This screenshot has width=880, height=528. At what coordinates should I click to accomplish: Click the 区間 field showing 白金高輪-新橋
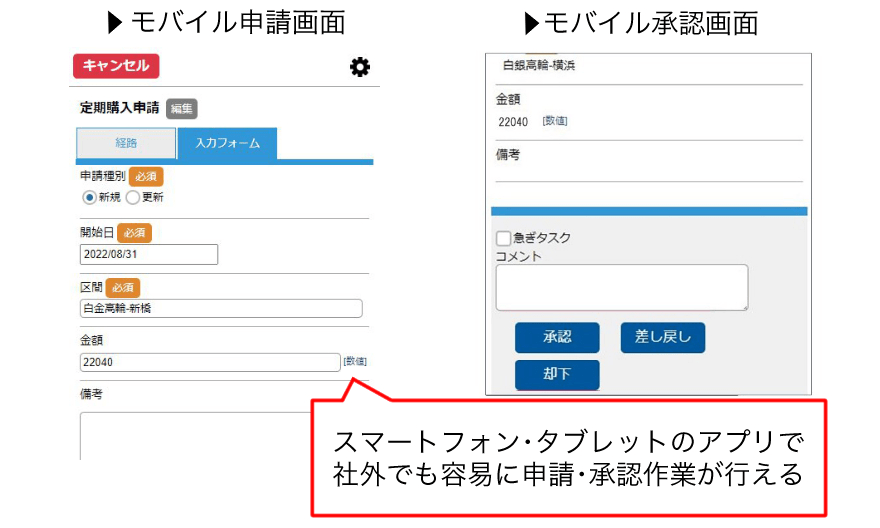221,308
